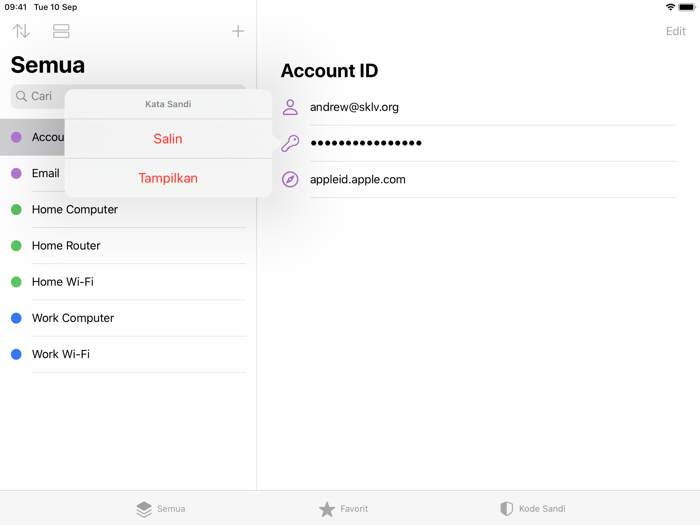This screenshot has height=525, width=700.
Task: Open the group view icon
Action: click(x=61, y=31)
